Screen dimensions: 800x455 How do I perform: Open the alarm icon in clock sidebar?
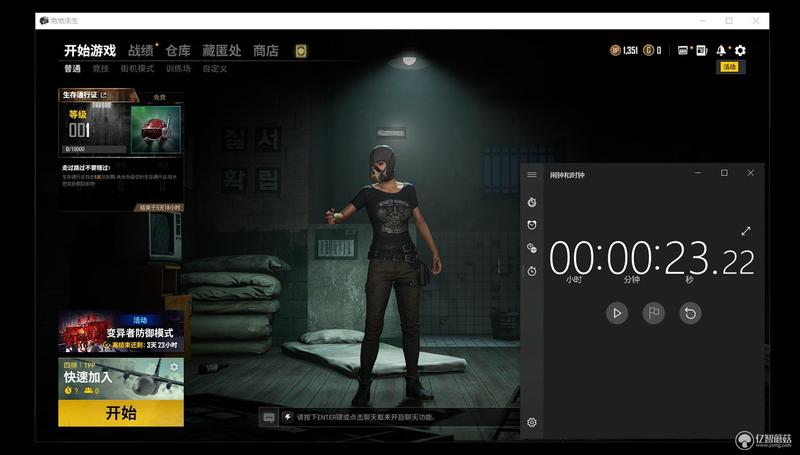532,225
